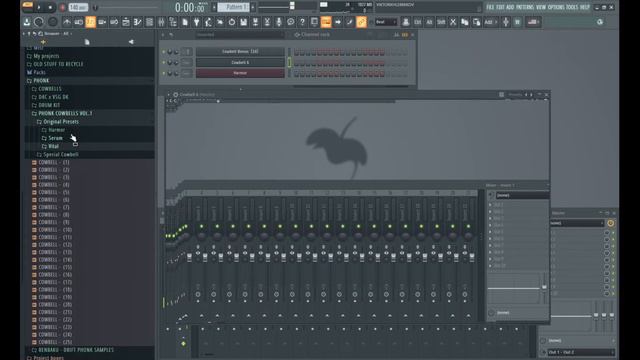The height and width of the screenshot is (360, 640).
Task: Click the user silhouette icon
Action: 406,22
